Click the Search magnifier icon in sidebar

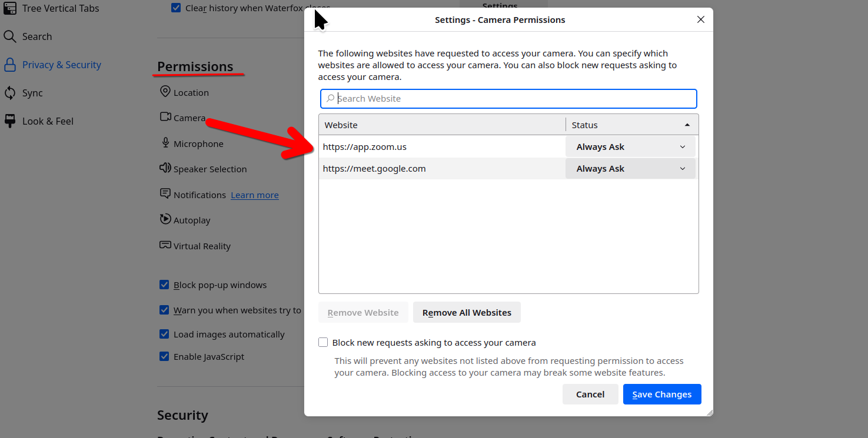9,36
